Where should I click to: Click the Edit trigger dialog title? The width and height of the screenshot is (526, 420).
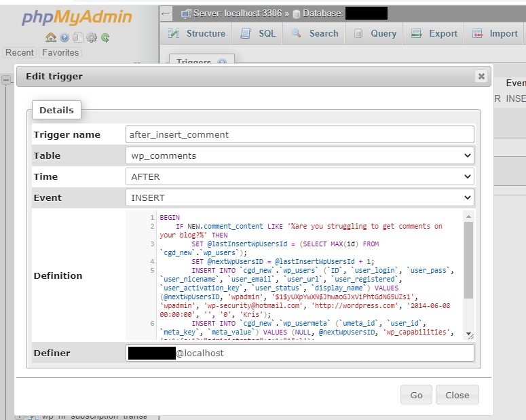(54, 76)
